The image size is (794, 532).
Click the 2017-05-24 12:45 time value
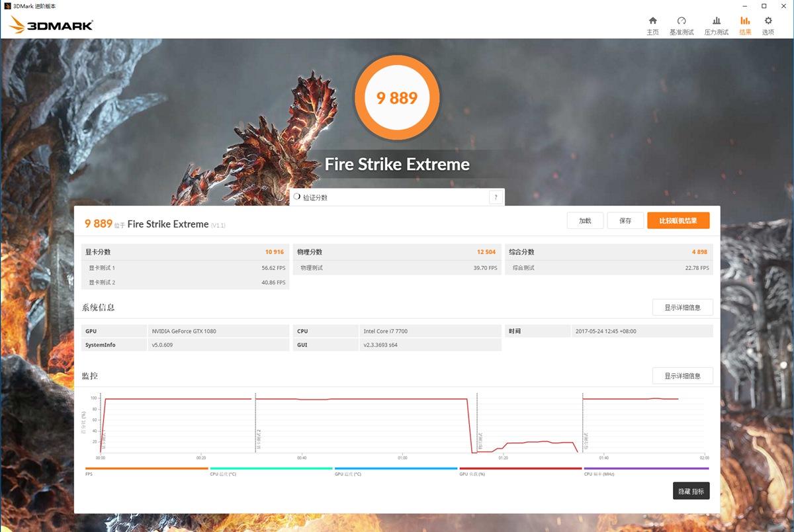642,331
